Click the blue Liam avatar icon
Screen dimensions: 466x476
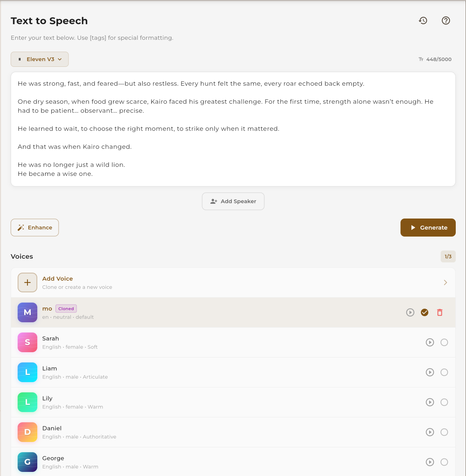click(27, 372)
